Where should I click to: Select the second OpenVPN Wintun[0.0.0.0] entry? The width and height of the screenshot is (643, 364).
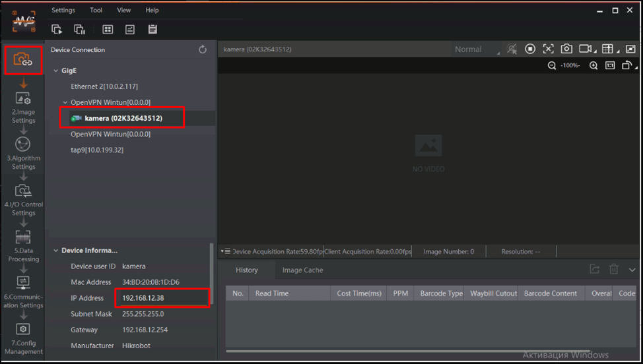pyautogui.click(x=110, y=134)
